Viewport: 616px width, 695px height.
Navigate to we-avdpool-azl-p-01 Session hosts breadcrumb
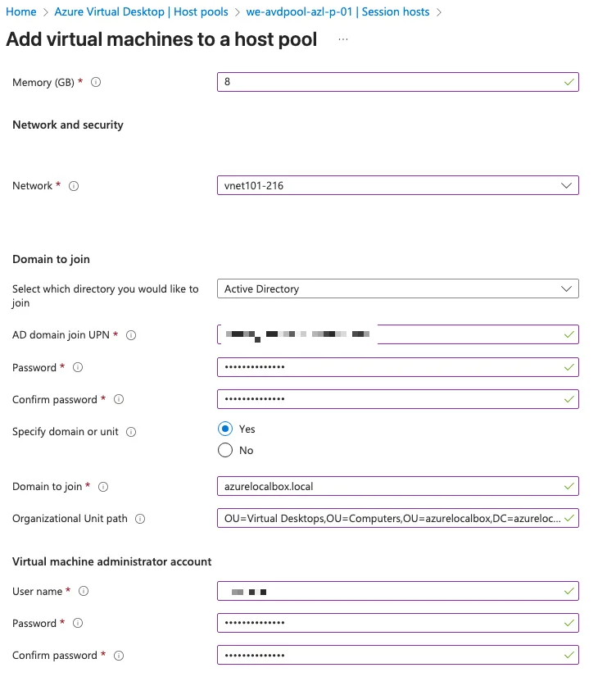337,12
